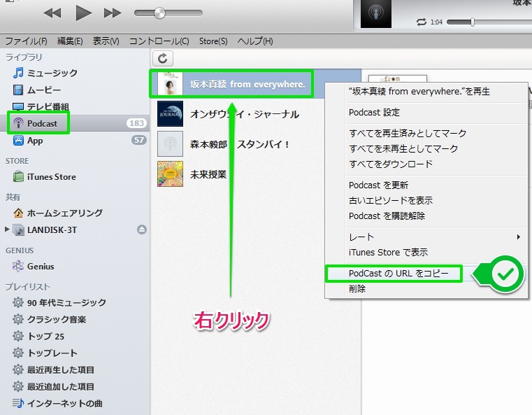Select the Podcast icon in sidebar

tap(18, 123)
